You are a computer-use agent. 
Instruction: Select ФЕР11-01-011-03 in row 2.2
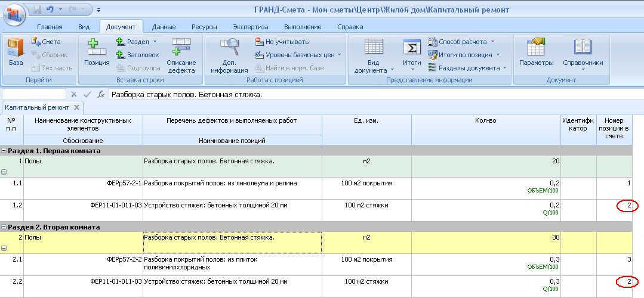click(x=84, y=287)
